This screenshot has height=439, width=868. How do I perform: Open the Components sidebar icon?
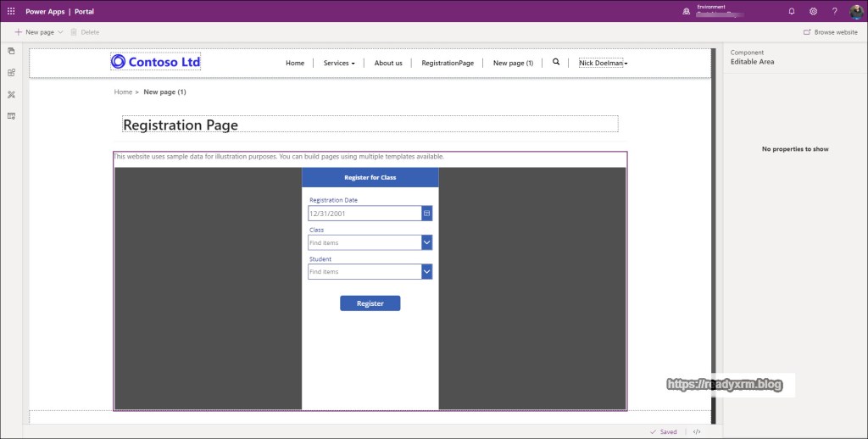point(12,73)
